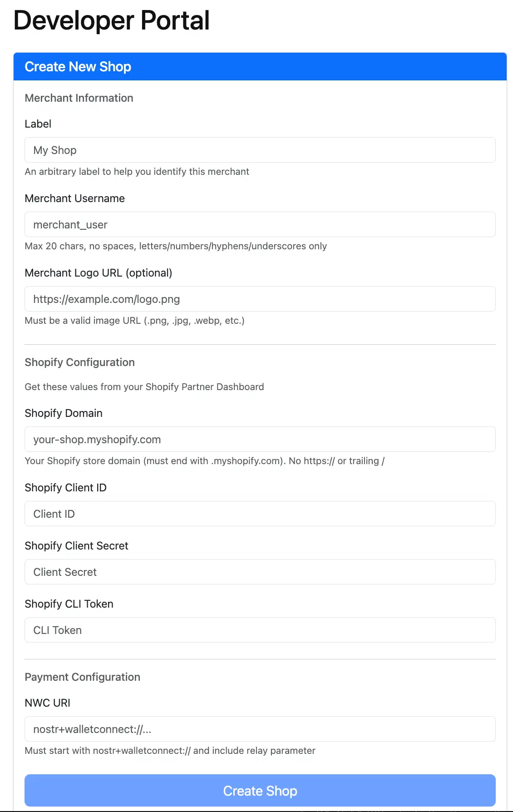513x812 pixels.
Task: Click the Shopify Partner Dashboard helper text
Action: (144, 387)
